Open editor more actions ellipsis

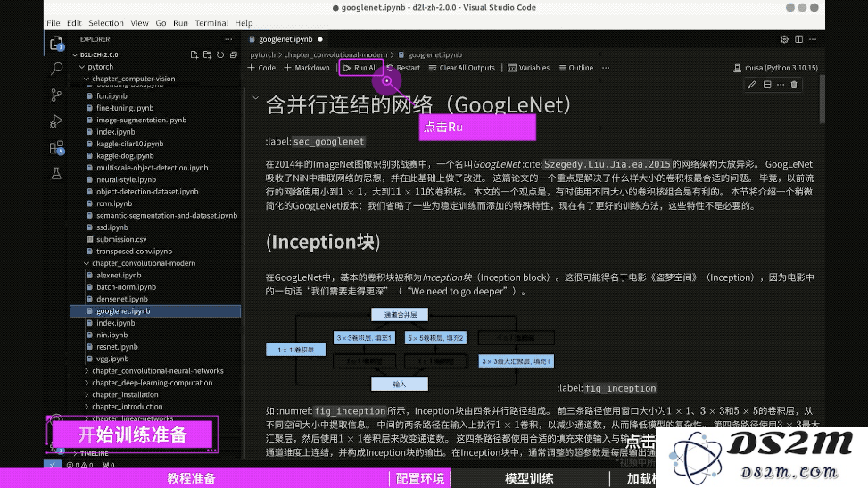pos(813,39)
